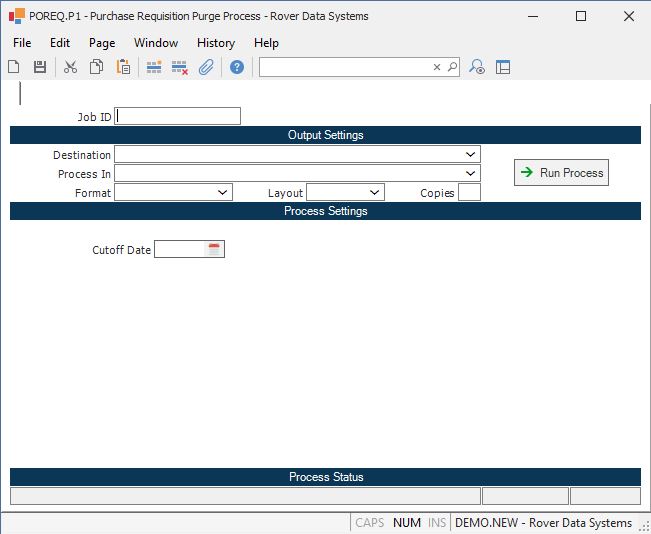Click the magnifier icon in the search box
The image size is (651, 534).
(452, 67)
